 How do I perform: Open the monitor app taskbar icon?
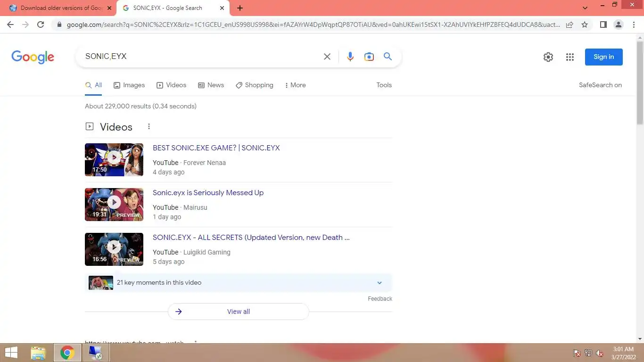click(95, 353)
